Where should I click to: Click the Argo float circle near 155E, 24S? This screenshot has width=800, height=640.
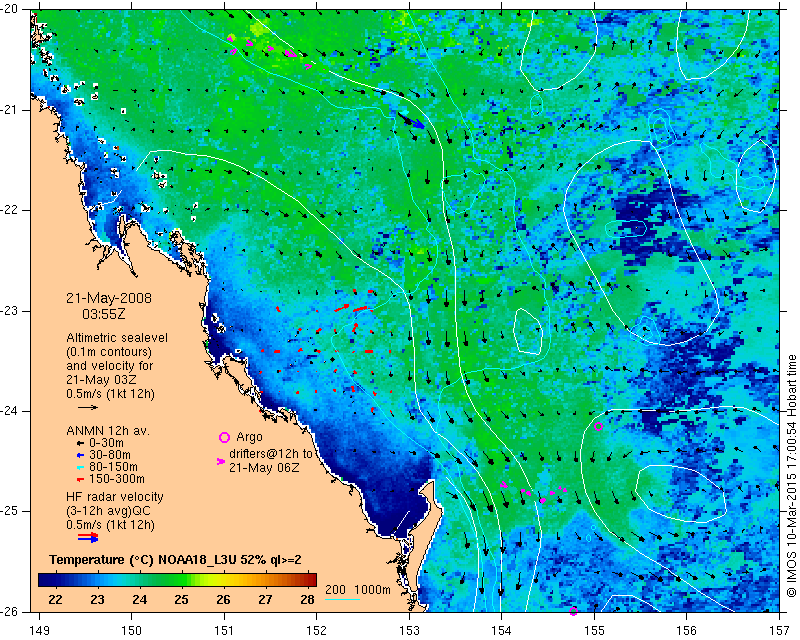(x=598, y=427)
